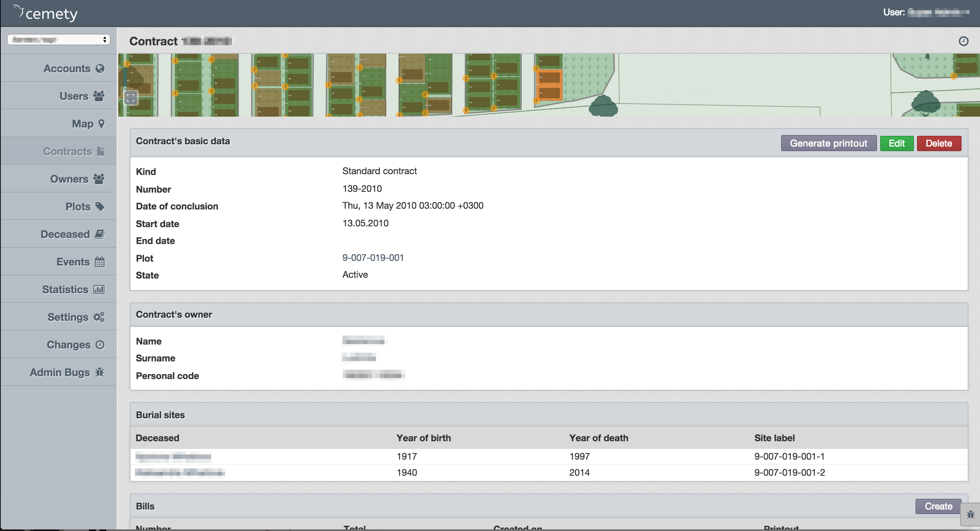Click the plot link 9-007-019-001

pyautogui.click(x=372, y=258)
